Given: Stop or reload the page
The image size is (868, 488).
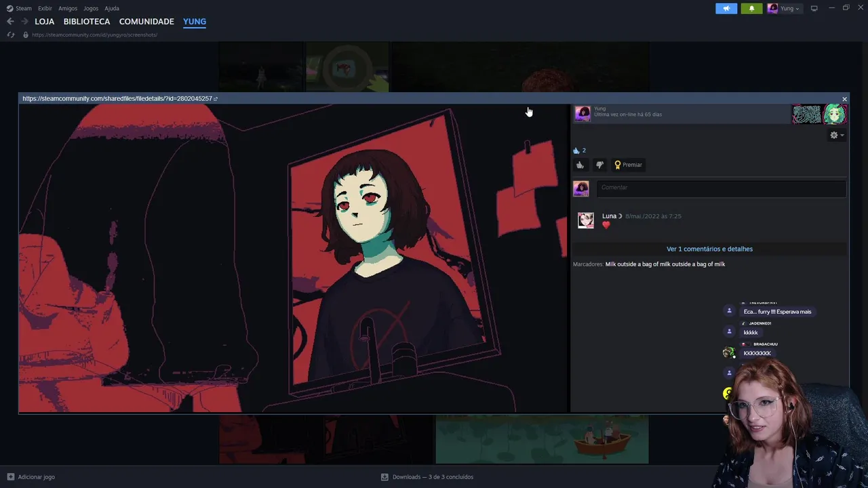Looking at the screenshot, I should click(10, 35).
